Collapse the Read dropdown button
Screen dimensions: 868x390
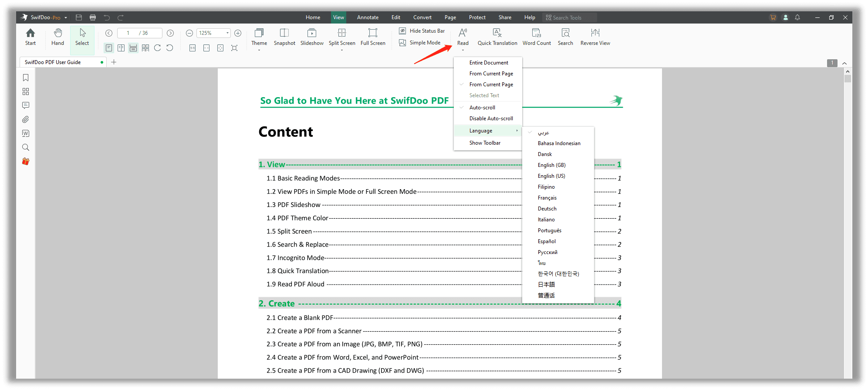(463, 50)
